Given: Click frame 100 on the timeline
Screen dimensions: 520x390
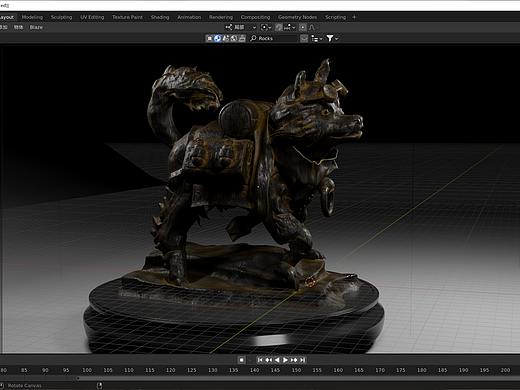Looking at the screenshot, I should pos(87,370).
